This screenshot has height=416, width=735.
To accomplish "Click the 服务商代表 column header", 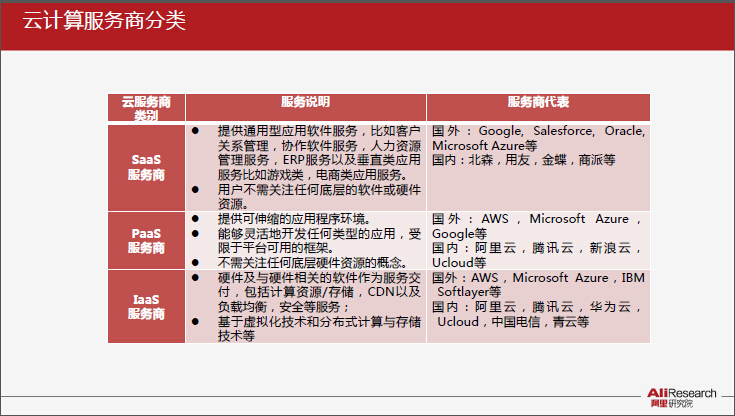I will [x=538, y=102].
